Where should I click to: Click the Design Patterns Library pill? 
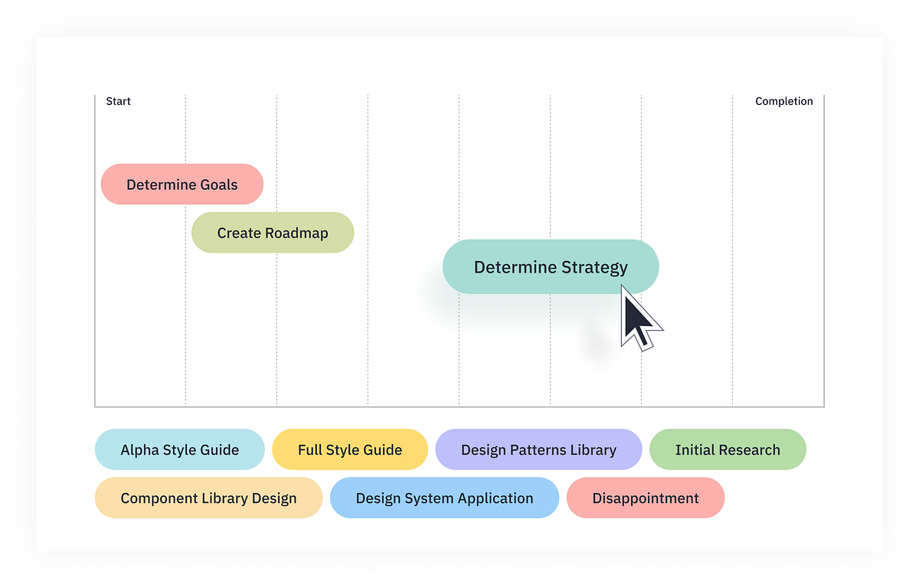pos(538,449)
